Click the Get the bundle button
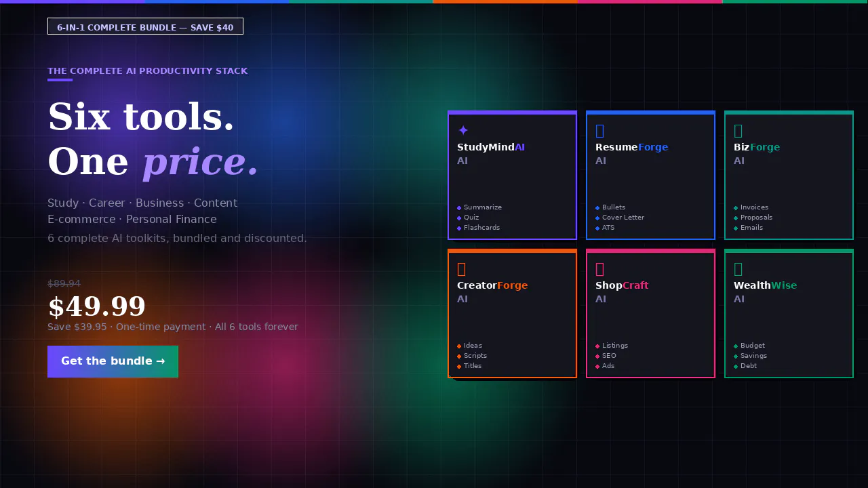The height and width of the screenshot is (488, 868). click(113, 361)
